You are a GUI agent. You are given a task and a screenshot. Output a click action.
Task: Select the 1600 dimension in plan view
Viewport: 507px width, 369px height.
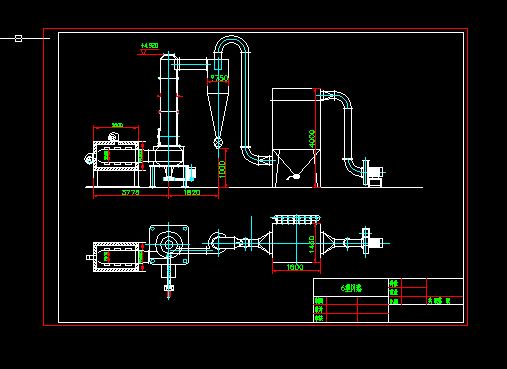295,267
